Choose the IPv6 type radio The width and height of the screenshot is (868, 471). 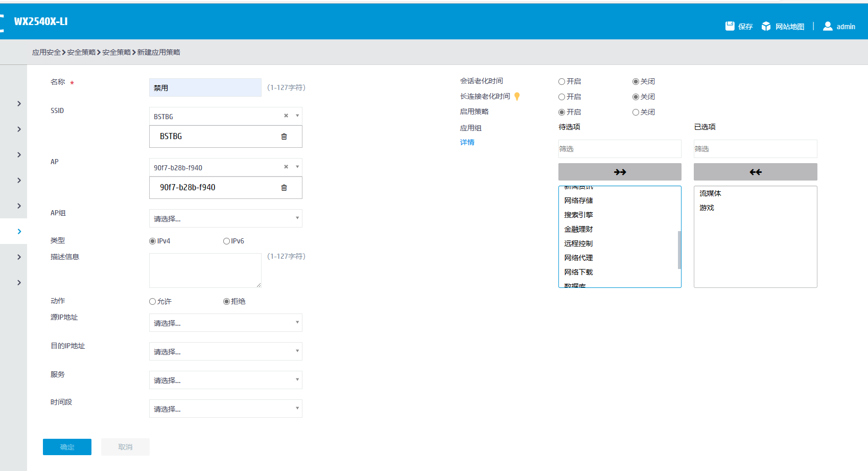[x=226, y=241]
